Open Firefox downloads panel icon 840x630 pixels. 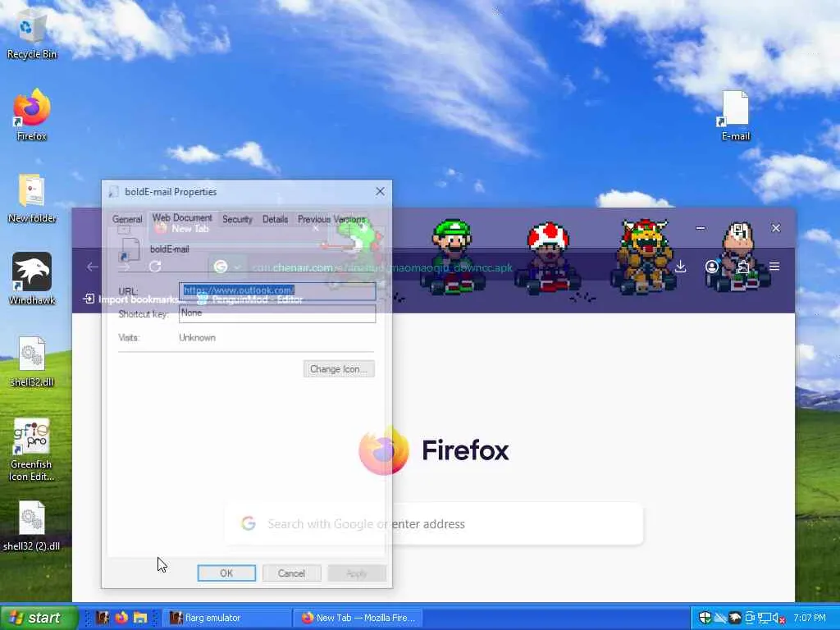pyautogui.click(x=680, y=267)
